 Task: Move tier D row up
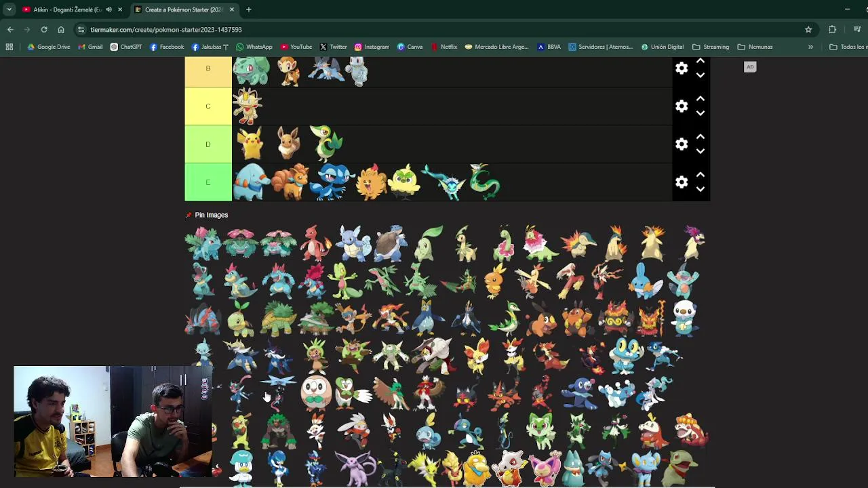(701, 137)
